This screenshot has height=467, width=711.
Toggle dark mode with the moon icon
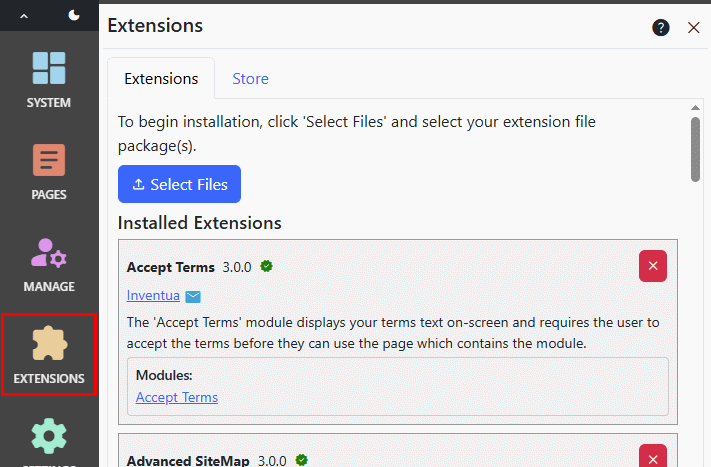(75, 16)
